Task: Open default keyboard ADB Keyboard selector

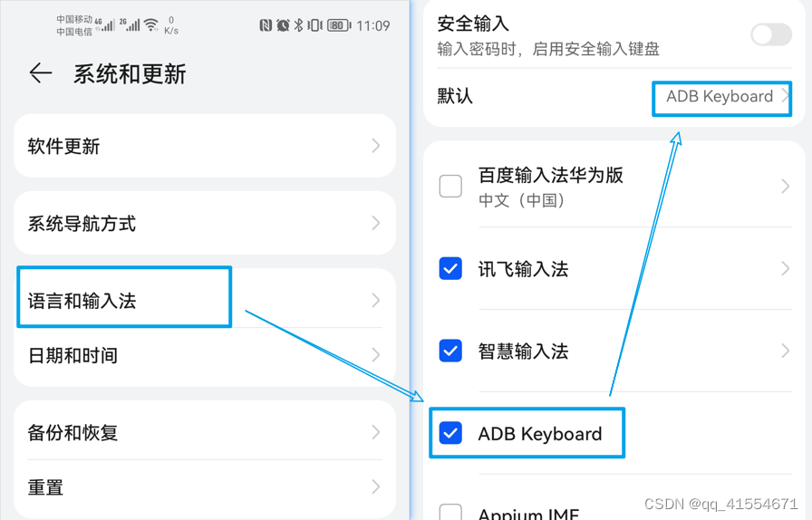Action: tap(722, 99)
